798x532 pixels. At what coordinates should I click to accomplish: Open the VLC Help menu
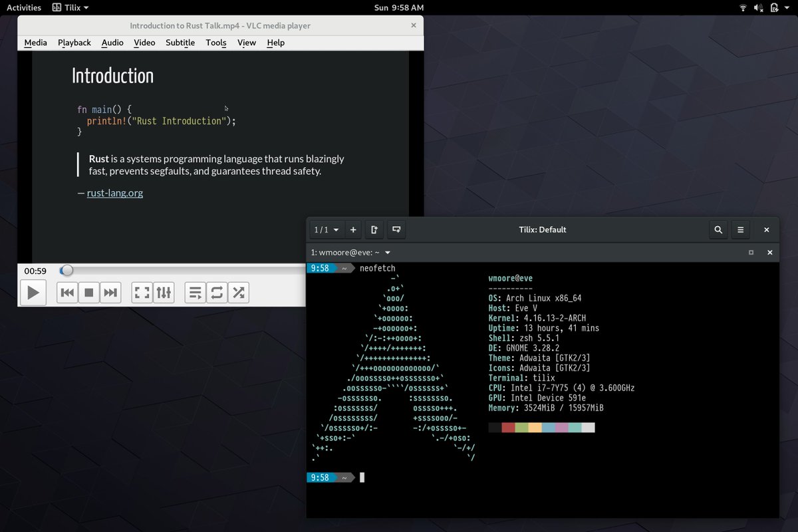tap(276, 43)
